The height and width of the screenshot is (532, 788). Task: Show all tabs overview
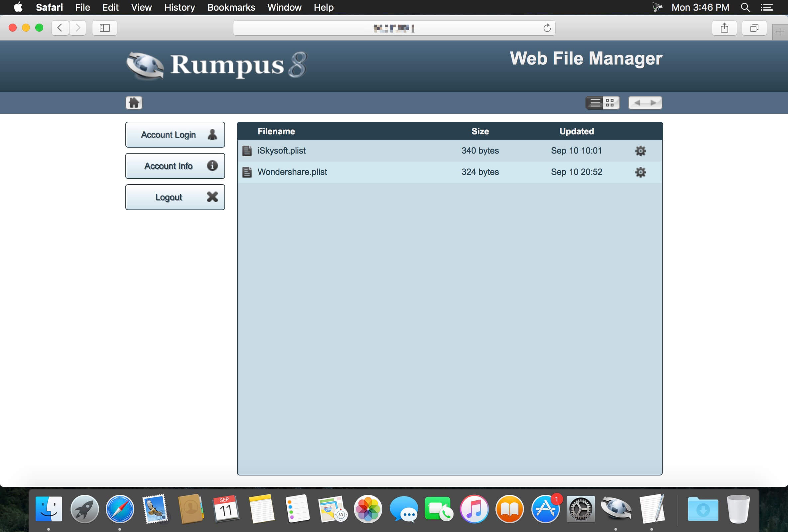click(754, 28)
